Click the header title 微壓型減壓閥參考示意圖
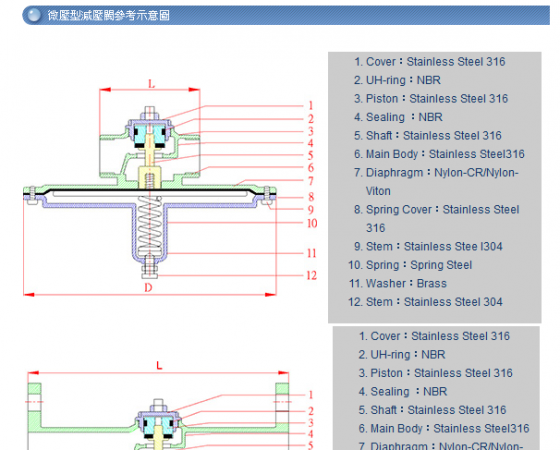 click(x=109, y=15)
